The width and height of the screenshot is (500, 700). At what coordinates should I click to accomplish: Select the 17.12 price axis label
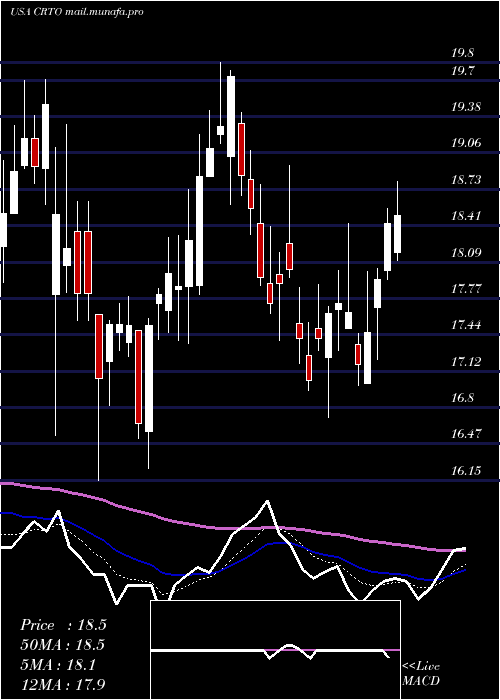(466, 361)
